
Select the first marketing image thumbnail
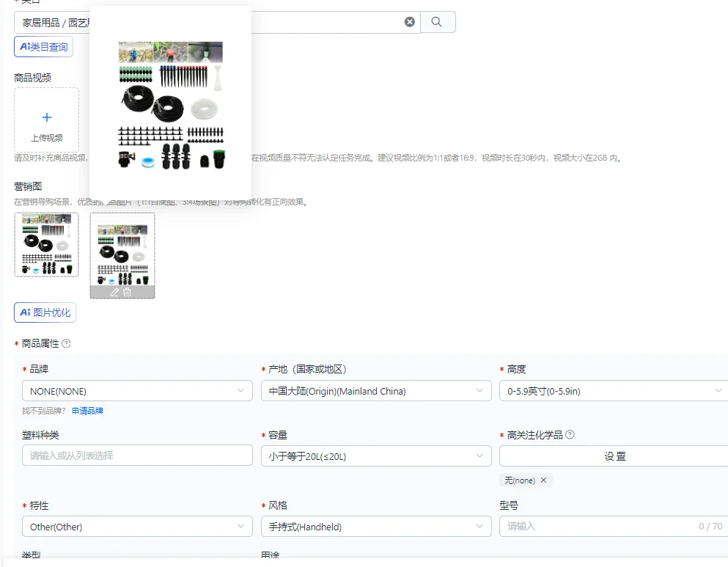click(46, 245)
